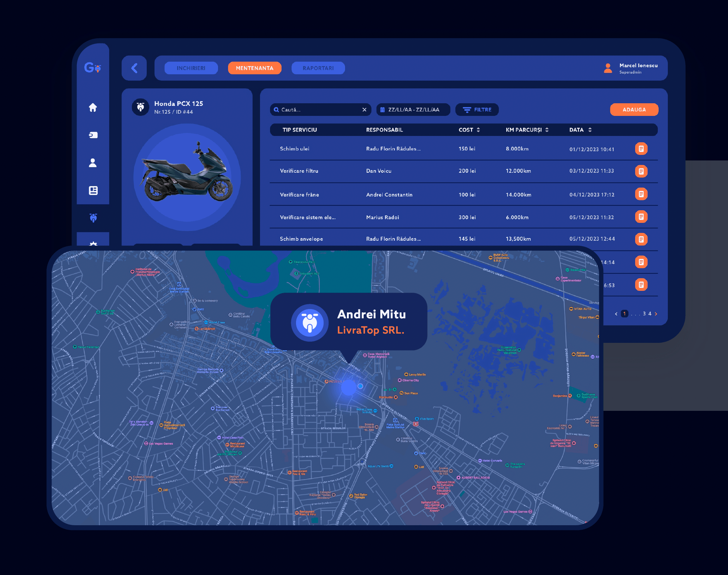Click the ADAUGA button
The image size is (728, 575).
[x=634, y=110]
